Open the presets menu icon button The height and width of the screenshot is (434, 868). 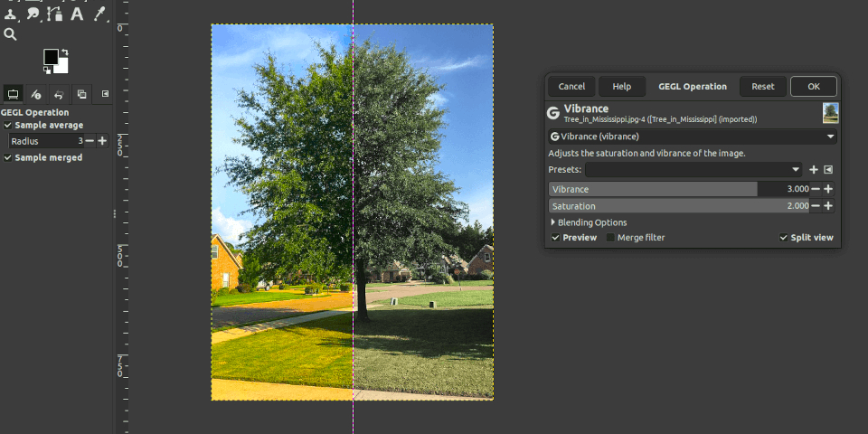click(x=827, y=169)
